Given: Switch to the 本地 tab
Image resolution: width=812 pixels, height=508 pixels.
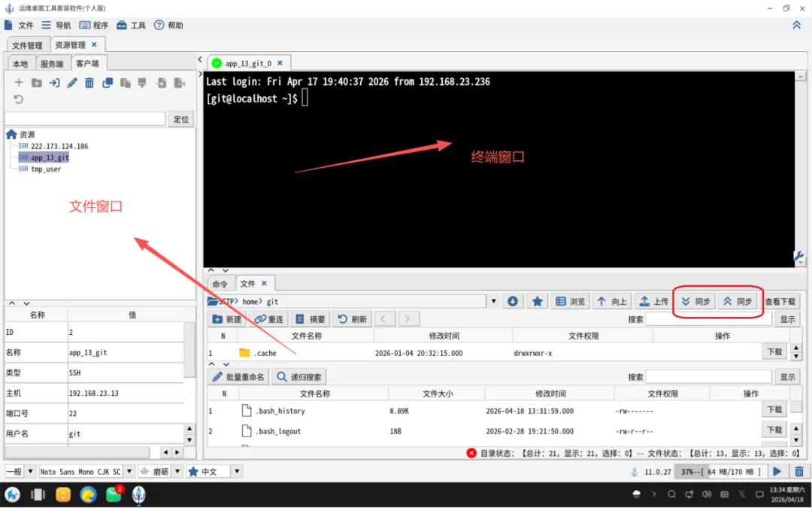Looking at the screenshot, I should (21, 64).
